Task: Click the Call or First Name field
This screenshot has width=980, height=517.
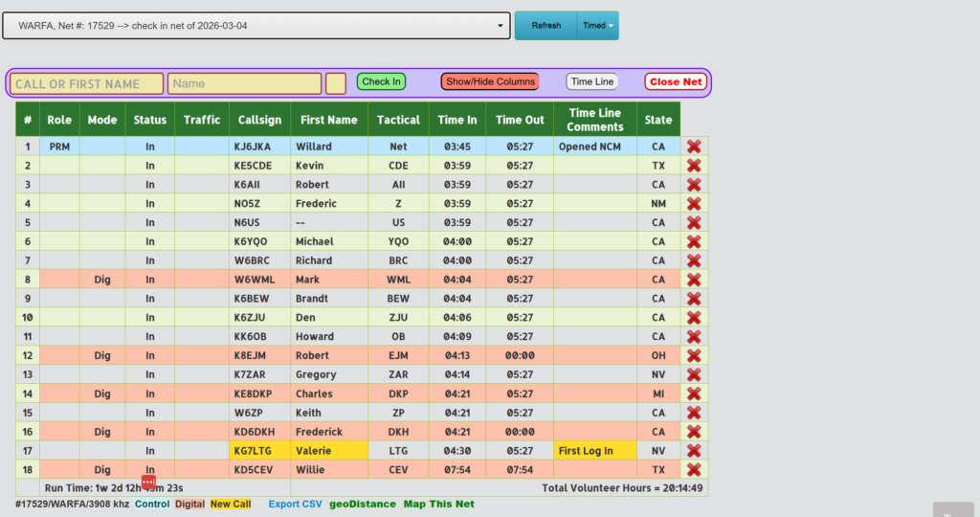Action: pyautogui.click(x=87, y=84)
